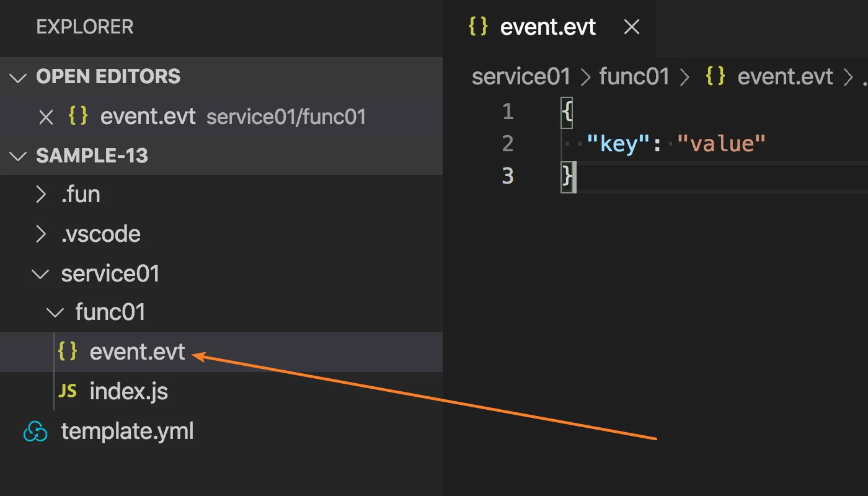Click the "value" string in editor
The width and height of the screenshot is (868, 496).
coord(722,144)
